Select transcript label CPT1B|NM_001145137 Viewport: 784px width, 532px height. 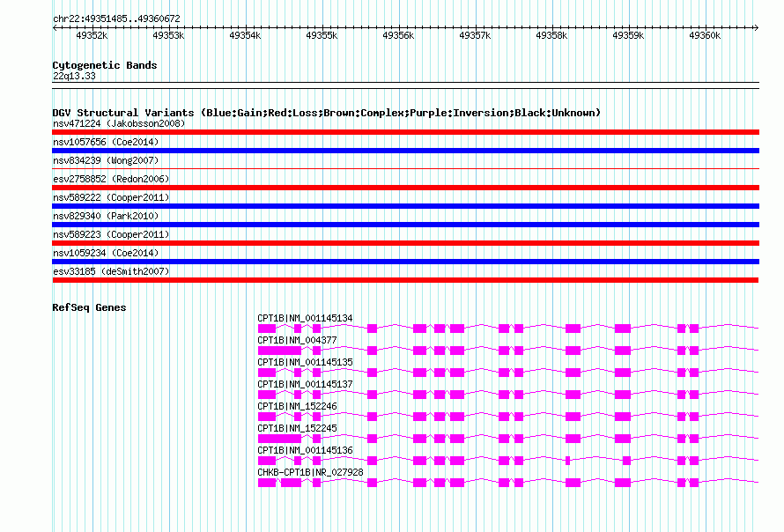(x=305, y=384)
